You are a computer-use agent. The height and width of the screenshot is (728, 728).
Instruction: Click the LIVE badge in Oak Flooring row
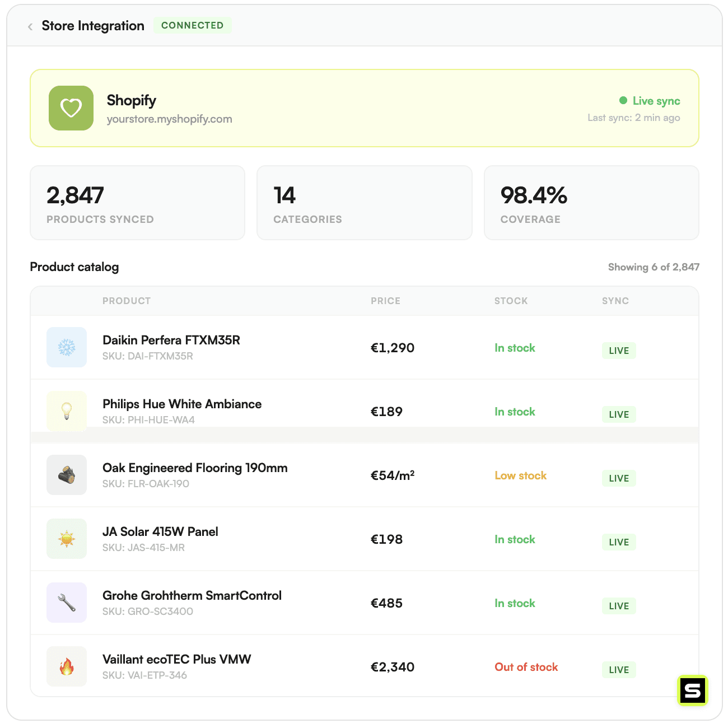(619, 478)
